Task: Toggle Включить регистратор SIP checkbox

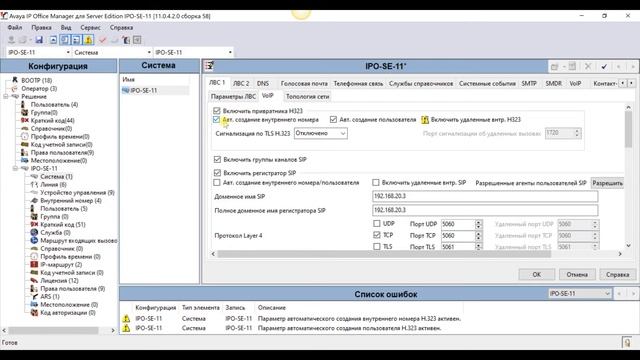Action: pyautogui.click(x=217, y=173)
